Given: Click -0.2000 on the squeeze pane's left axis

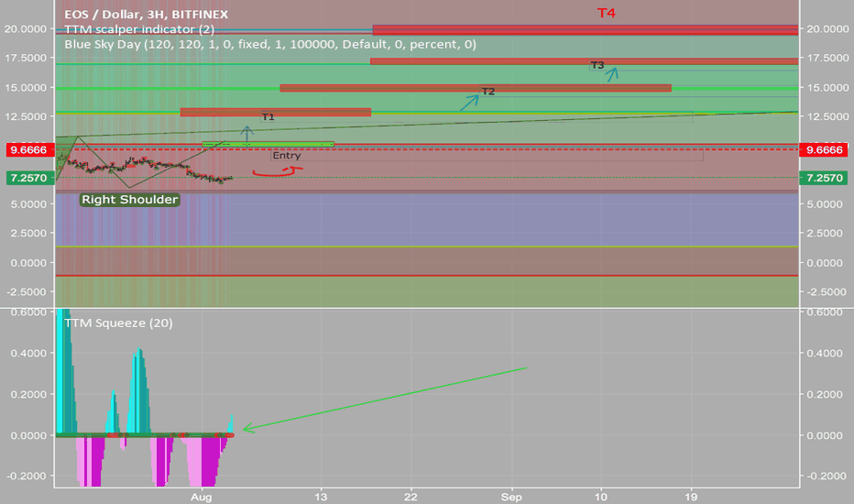Looking at the screenshot, I should (x=27, y=476).
